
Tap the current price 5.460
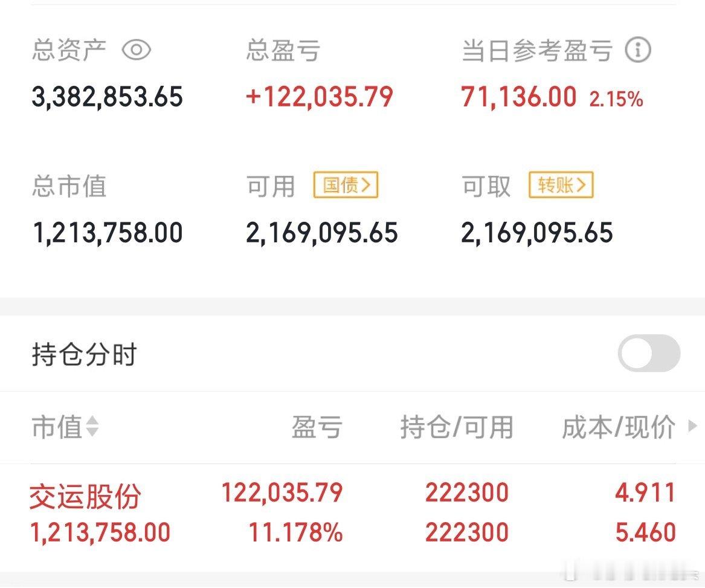(645, 532)
